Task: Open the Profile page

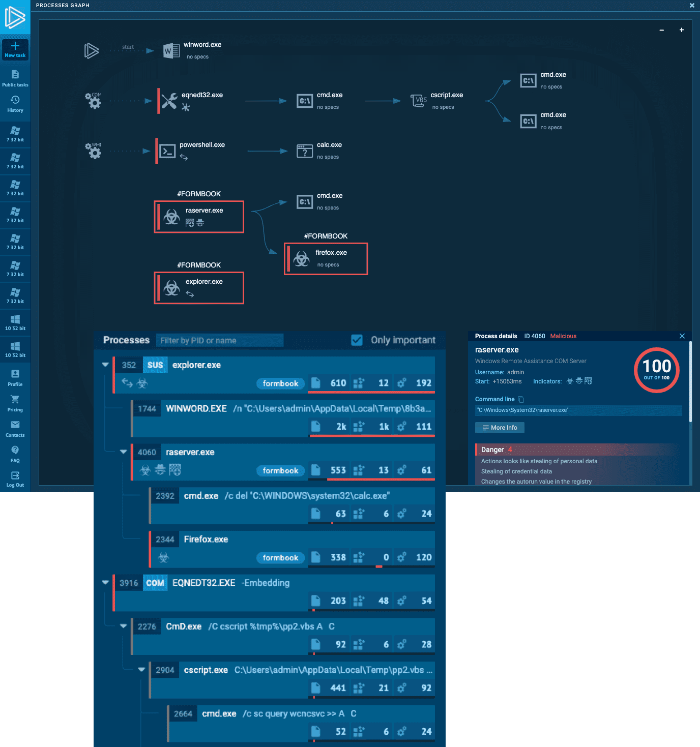Action: coord(15,378)
